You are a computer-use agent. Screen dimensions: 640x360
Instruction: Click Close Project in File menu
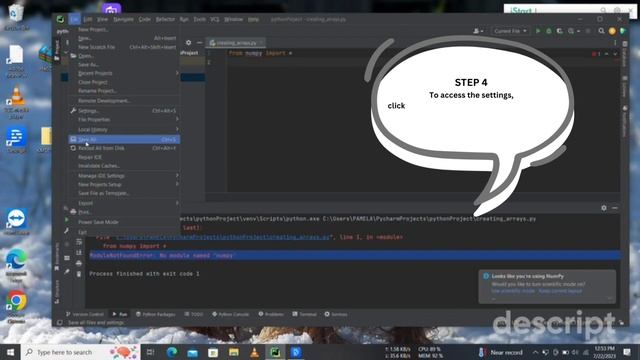pyautogui.click(x=124, y=82)
